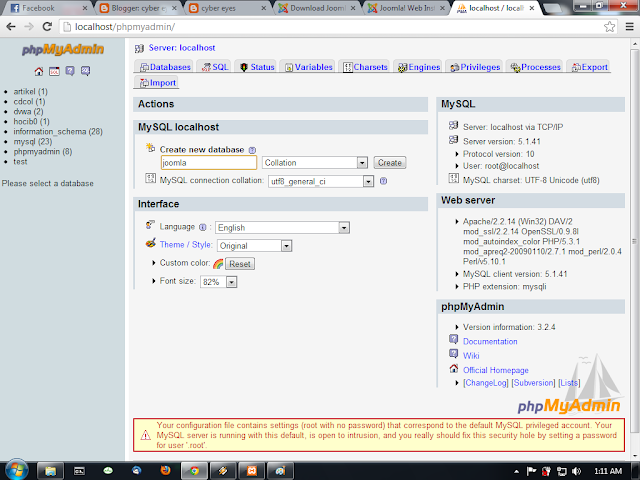Select test database in sidebar
640x480 pixels.
point(20,161)
